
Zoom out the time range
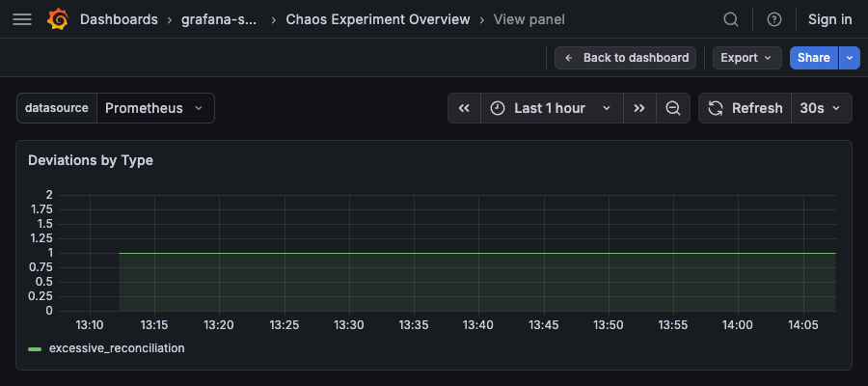[673, 108]
